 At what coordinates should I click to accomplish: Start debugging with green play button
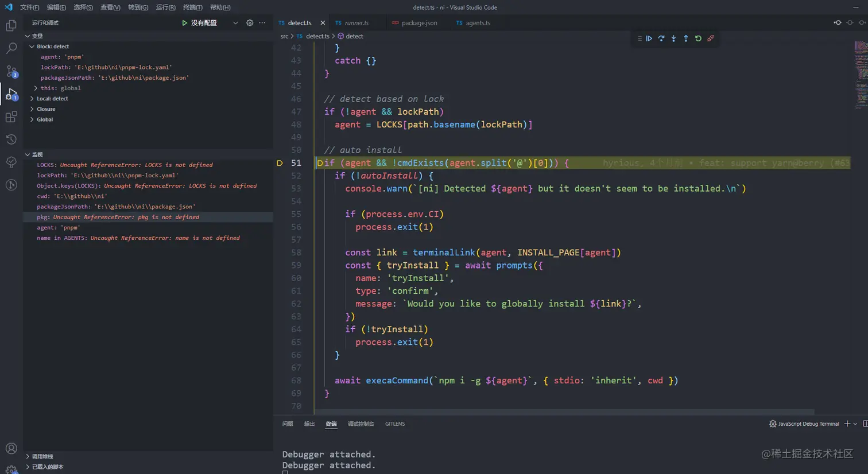pos(184,23)
